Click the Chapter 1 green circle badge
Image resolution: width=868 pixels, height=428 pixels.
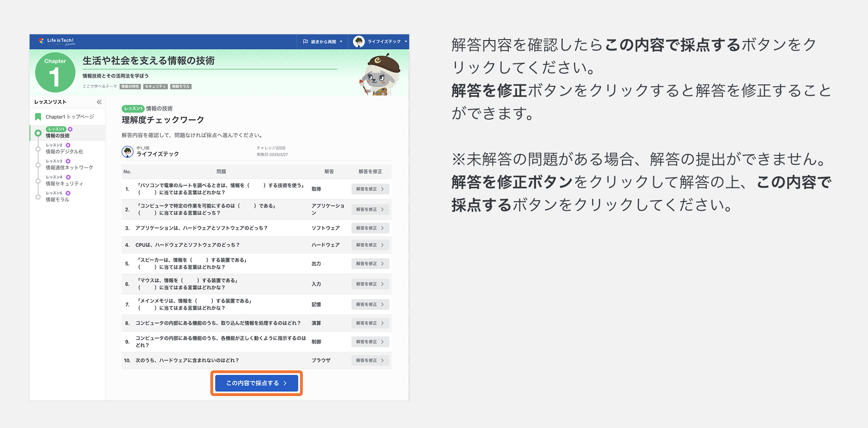[x=55, y=72]
